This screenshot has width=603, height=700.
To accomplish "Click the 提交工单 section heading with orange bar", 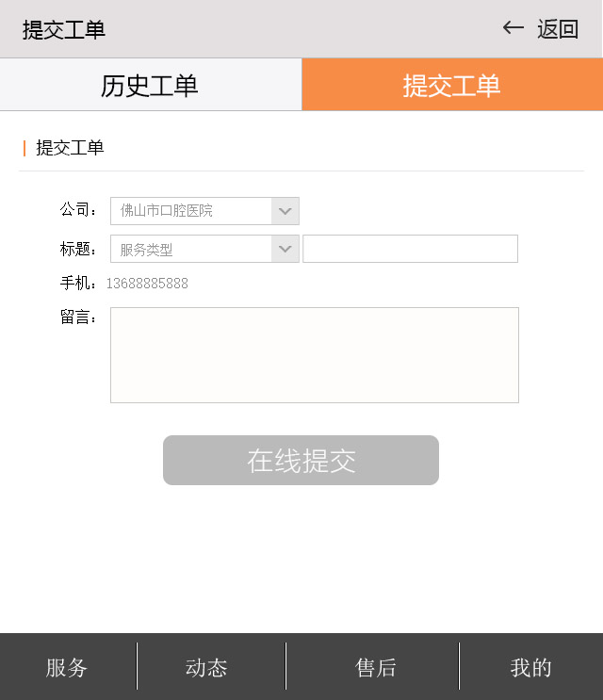I will (70, 148).
